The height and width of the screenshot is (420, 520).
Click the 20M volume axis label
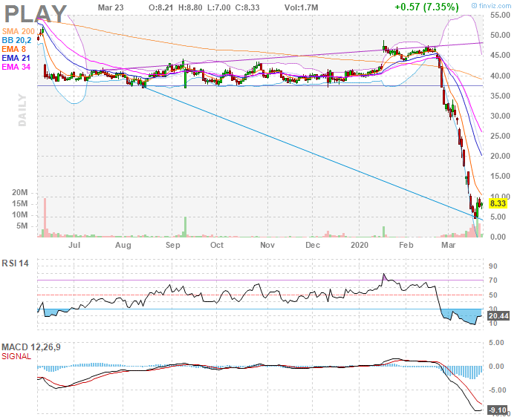coord(20,193)
